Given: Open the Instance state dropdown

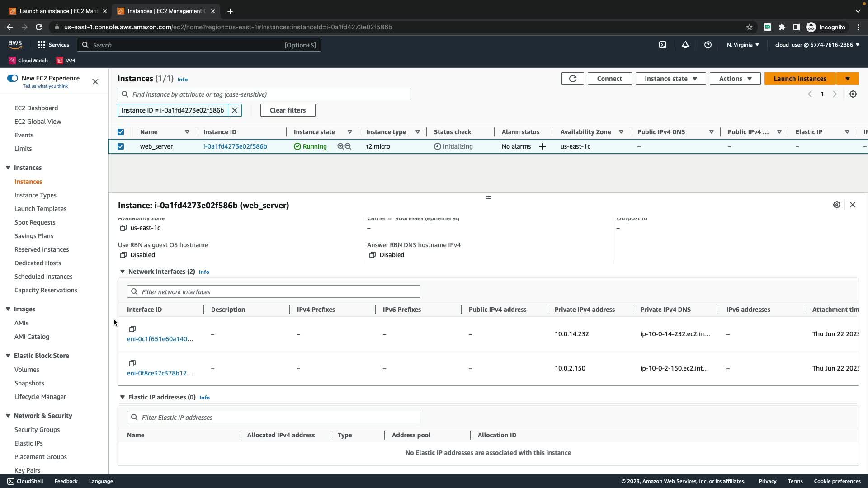Looking at the screenshot, I should (x=670, y=79).
